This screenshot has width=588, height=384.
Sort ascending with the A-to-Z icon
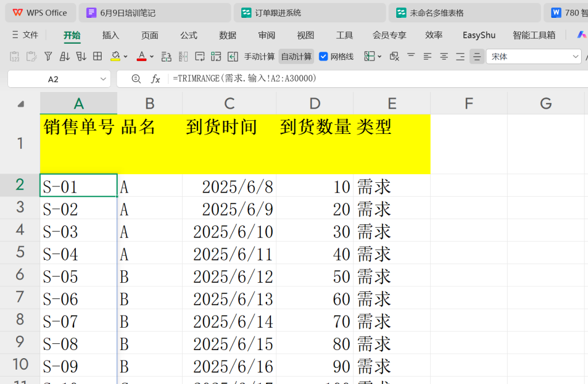(x=64, y=57)
